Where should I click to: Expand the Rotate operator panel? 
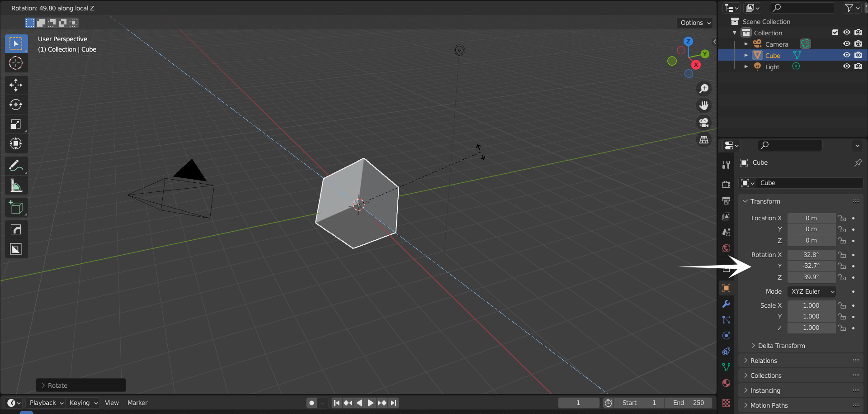[x=80, y=385]
